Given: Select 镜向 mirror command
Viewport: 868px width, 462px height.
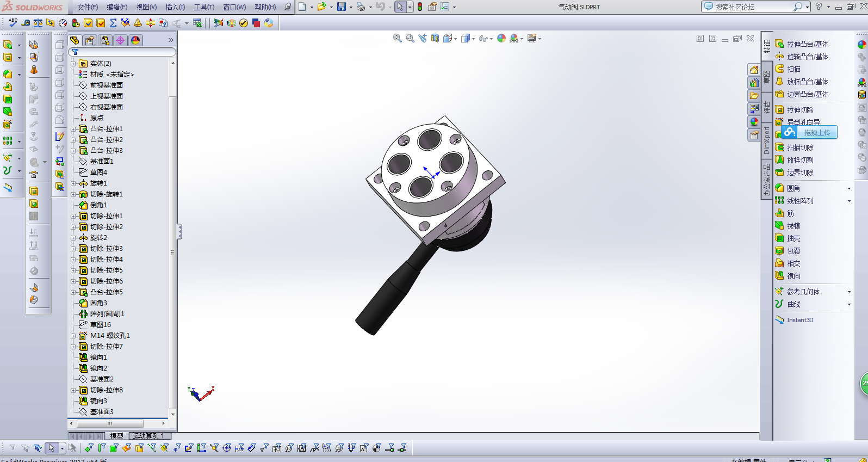Looking at the screenshot, I should pos(788,276).
